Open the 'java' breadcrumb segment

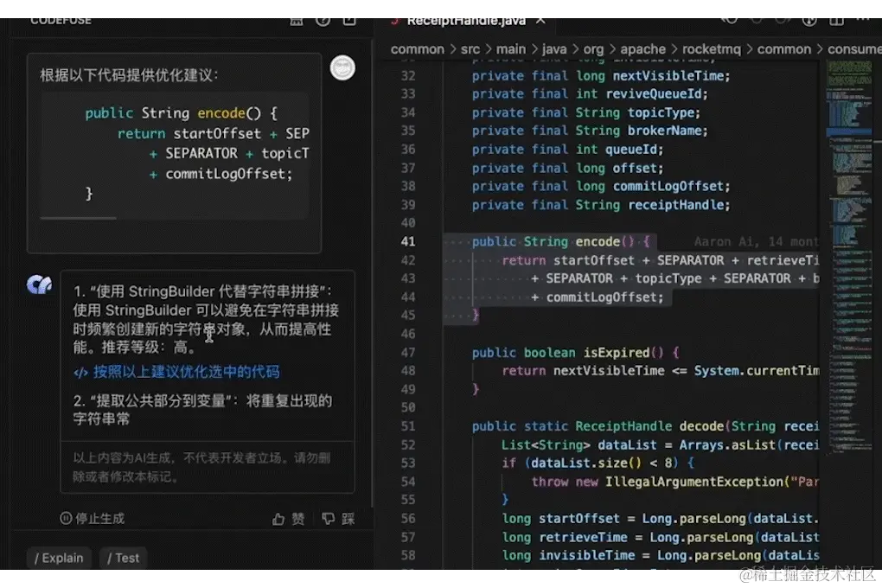[554, 49]
